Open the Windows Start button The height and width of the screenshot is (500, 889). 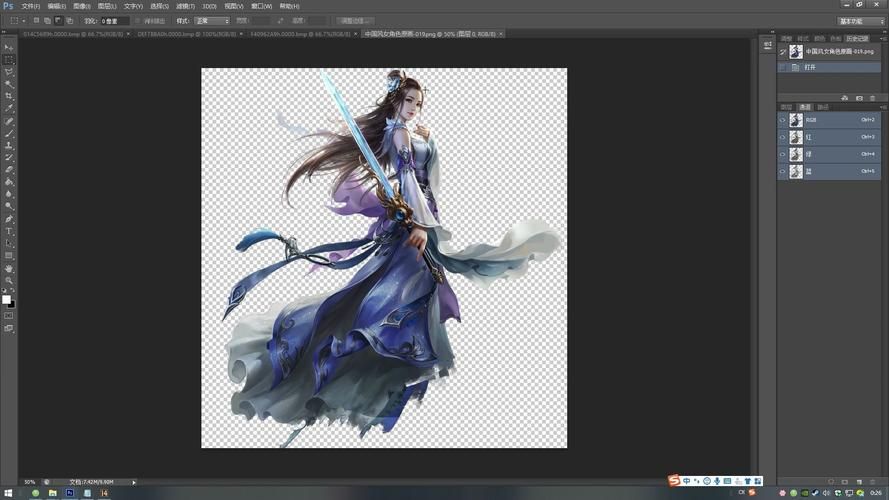click(9, 493)
